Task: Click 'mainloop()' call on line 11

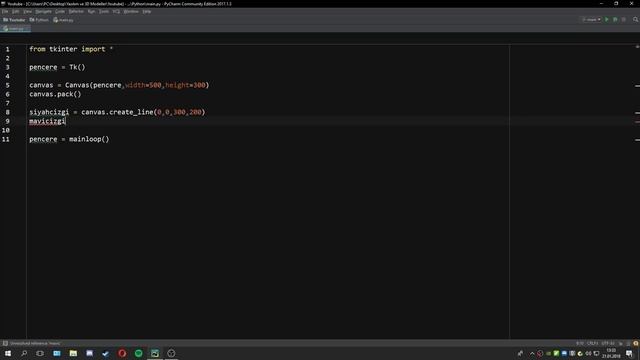Action: (x=89, y=139)
